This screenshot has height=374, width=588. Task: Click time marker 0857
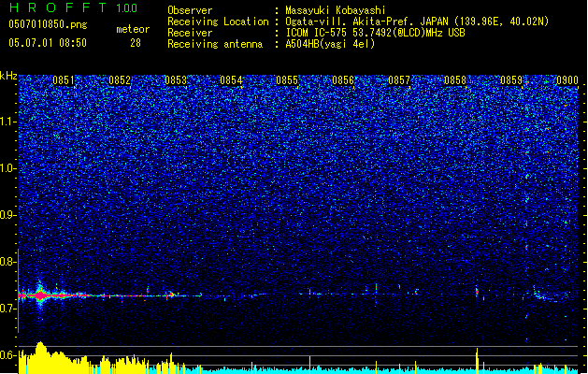[x=399, y=80]
